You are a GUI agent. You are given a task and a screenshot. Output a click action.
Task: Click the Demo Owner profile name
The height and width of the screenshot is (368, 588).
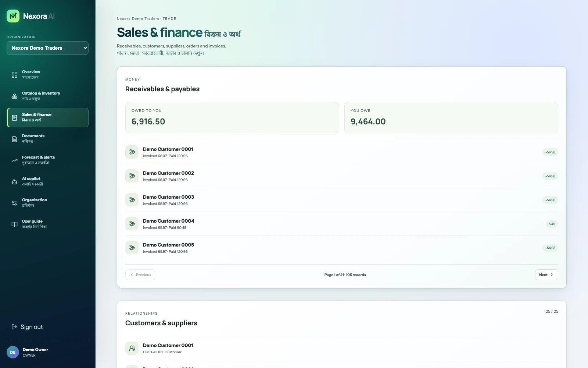(35, 350)
